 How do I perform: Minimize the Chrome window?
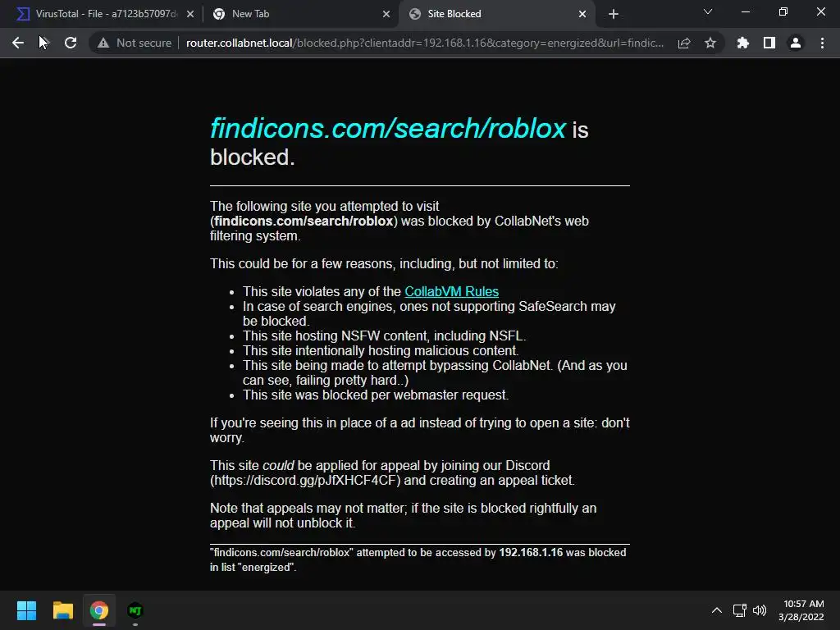coord(745,11)
